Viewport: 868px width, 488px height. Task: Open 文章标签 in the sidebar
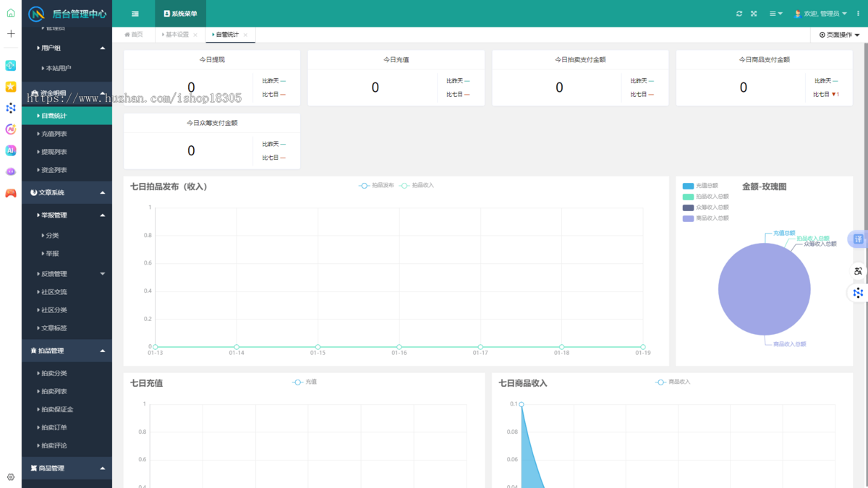(67, 328)
